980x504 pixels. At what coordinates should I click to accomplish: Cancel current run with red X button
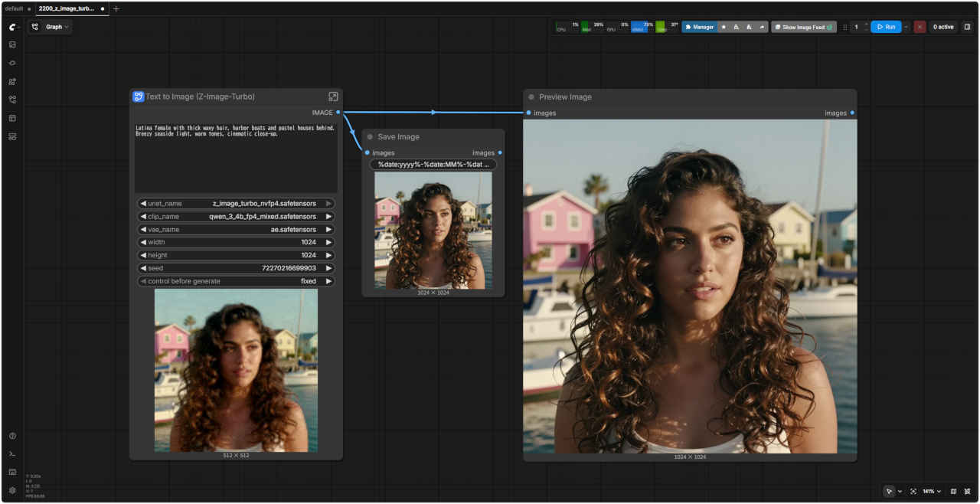pyautogui.click(x=920, y=27)
